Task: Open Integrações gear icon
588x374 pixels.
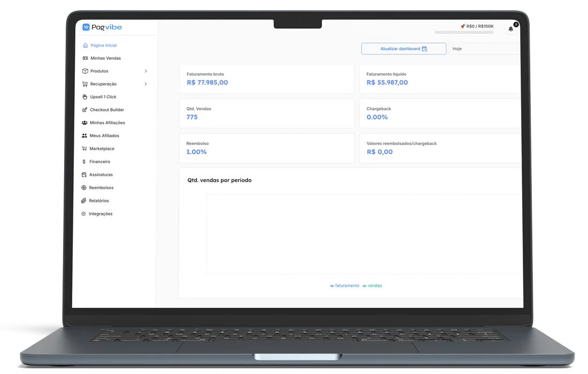Action: [83, 214]
